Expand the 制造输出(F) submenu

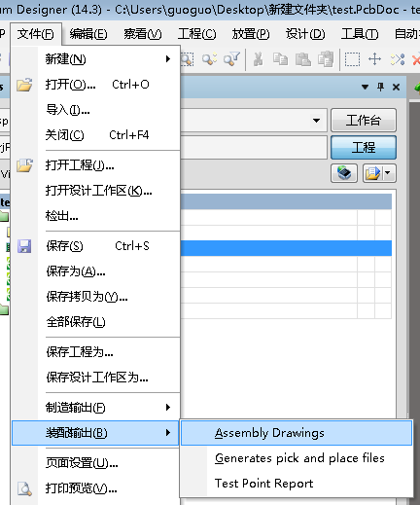[95, 408]
